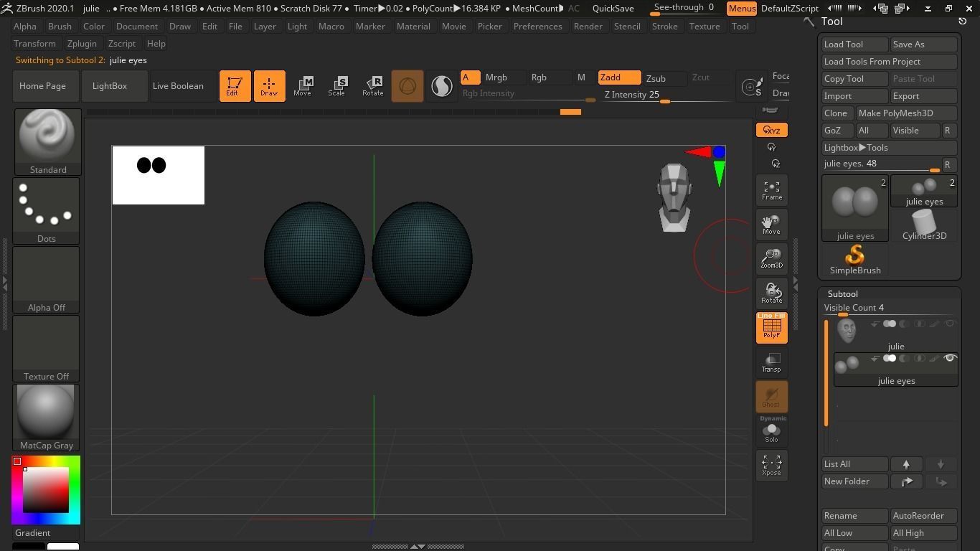Collapse the Subtool section header
This screenshot has height=551, width=980.
(x=842, y=294)
